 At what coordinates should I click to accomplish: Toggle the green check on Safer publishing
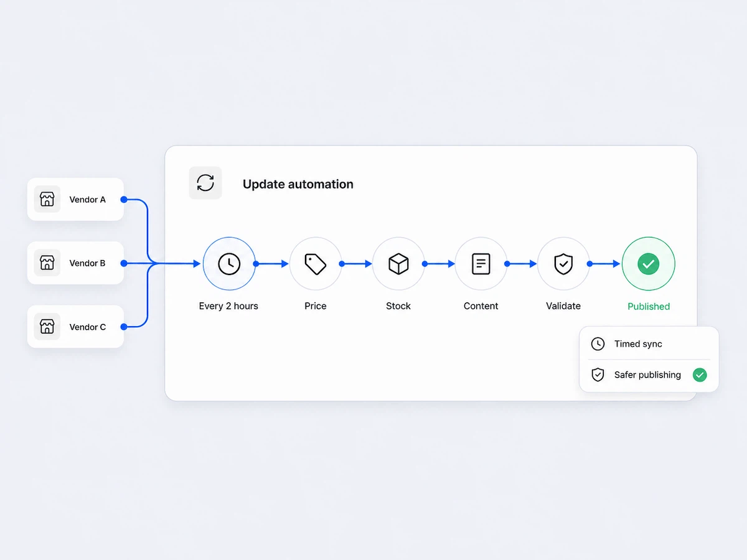(700, 375)
